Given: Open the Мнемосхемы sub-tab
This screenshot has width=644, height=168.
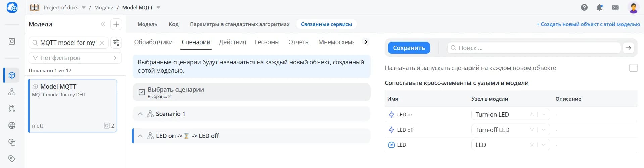Looking at the screenshot, I should (336, 42).
